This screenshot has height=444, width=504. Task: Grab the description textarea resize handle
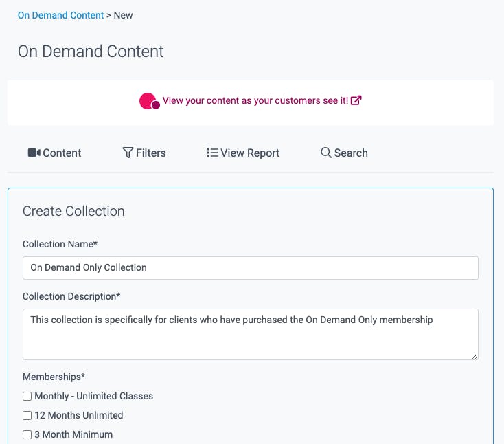[x=474, y=356]
